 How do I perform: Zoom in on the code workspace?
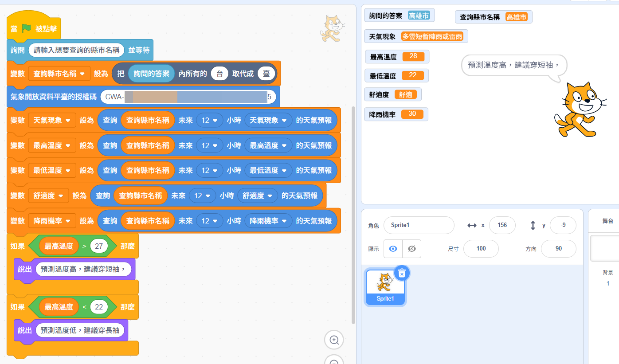[334, 340]
